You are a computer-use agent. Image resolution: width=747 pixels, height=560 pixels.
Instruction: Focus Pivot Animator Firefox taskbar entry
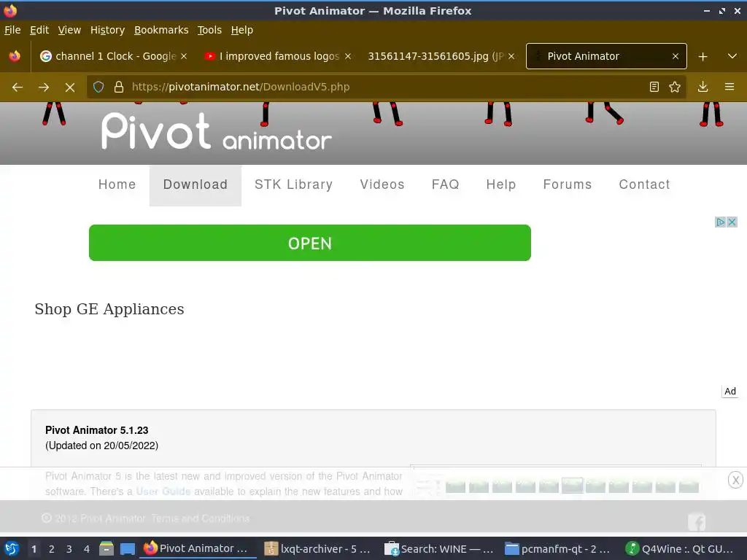click(197, 548)
